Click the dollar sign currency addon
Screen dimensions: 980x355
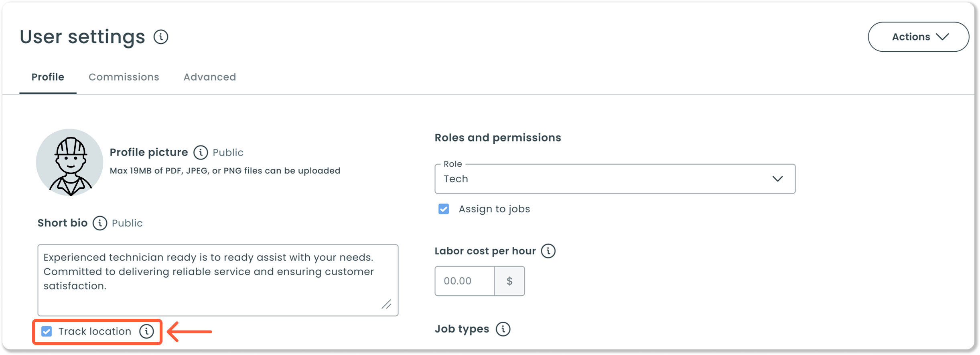(x=509, y=281)
